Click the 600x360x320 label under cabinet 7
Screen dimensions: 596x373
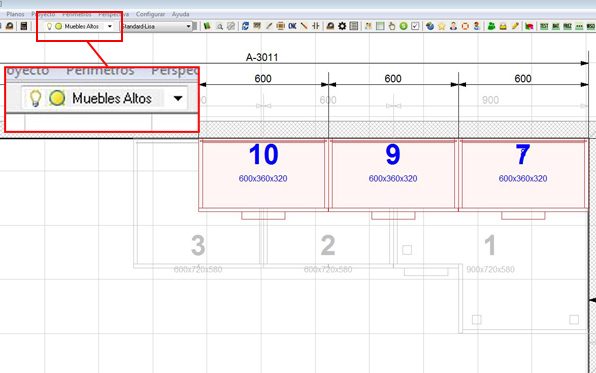point(523,179)
